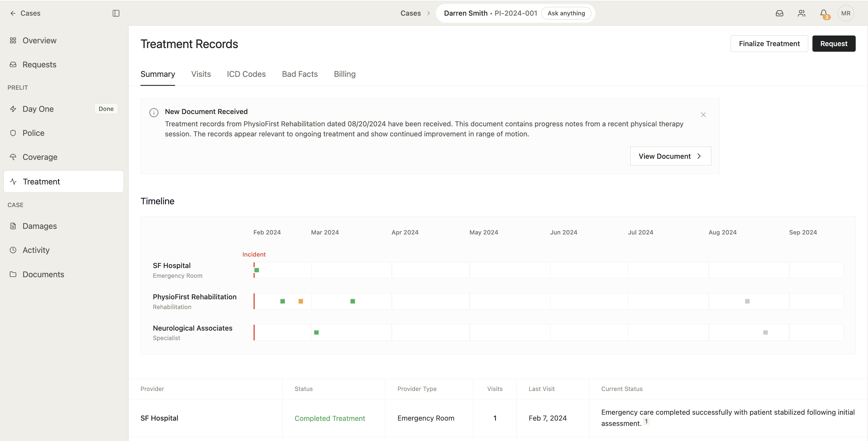Screen dimensions: 868x441
Task: Open the inbox tray icon
Action: (x=779, y=13)
